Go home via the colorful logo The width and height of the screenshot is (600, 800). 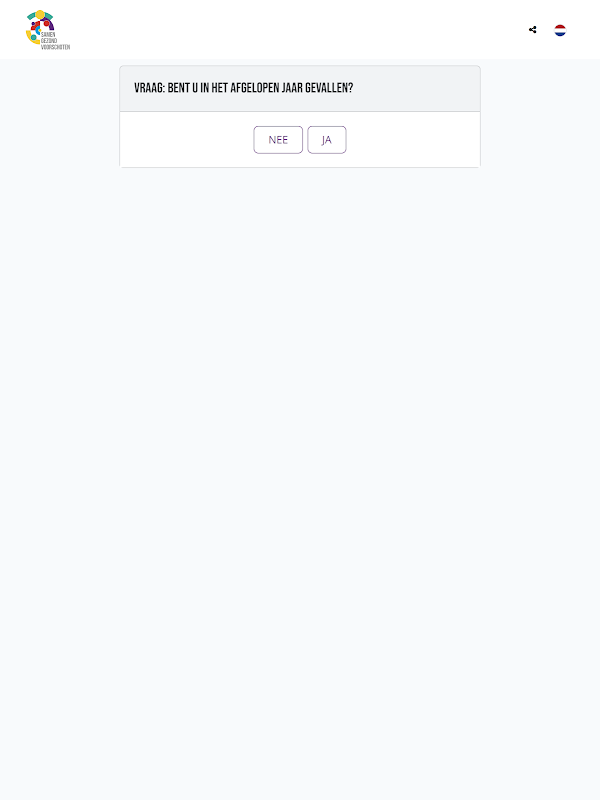48,30
